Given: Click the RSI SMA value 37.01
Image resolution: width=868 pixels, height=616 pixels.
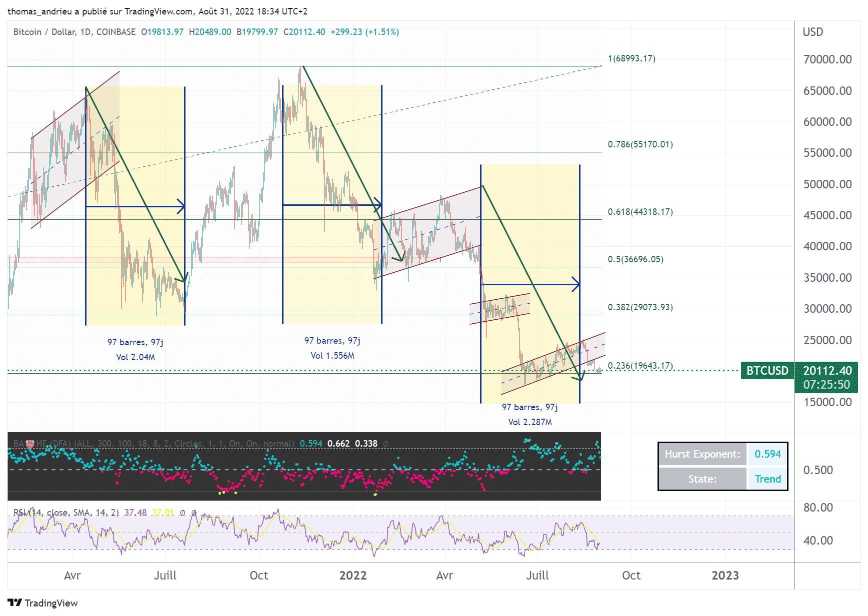Looking at the screenshot, I should click(x=163, y=513).
